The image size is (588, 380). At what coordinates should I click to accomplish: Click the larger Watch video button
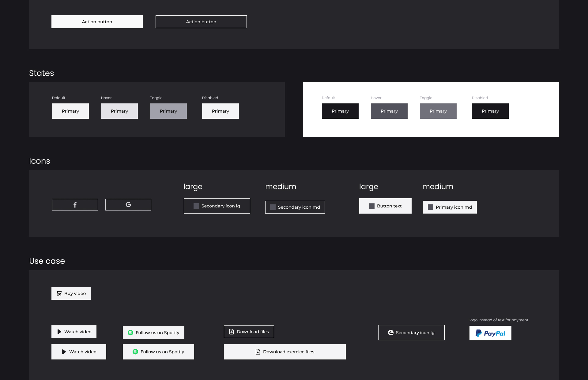79,352
